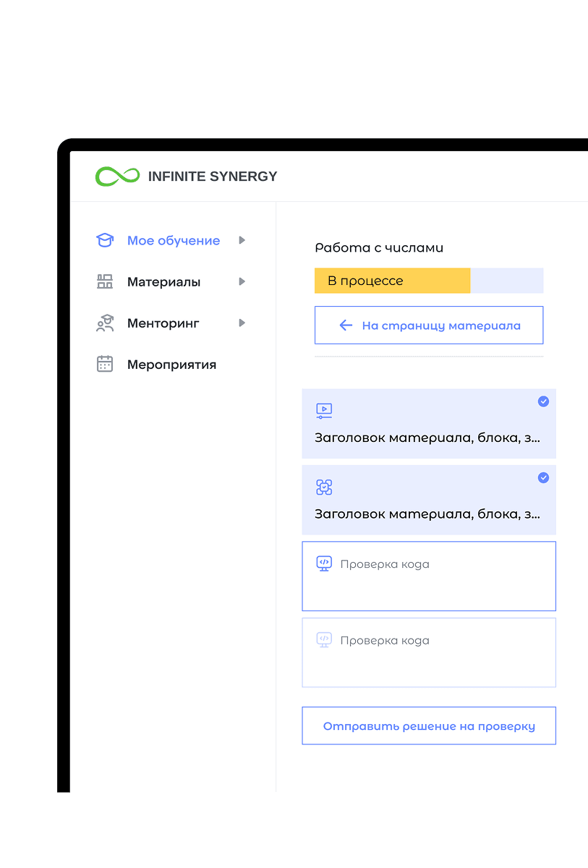Toggle the checkmark on second material card
The width and height of the screenshot is (588, 868).
(x=543, y=477)
